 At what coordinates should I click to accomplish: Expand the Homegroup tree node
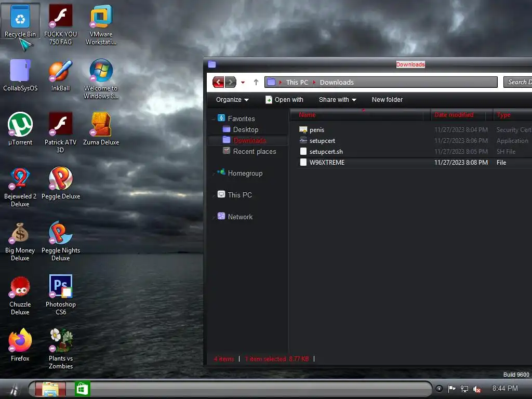(214, 174)
